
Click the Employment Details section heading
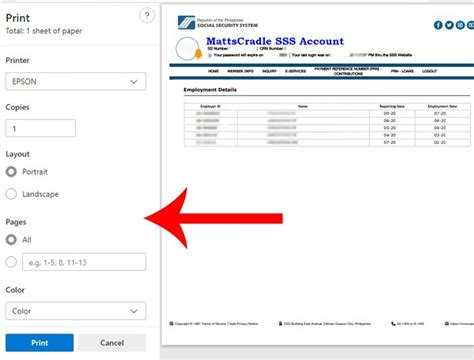coord(210,90)
